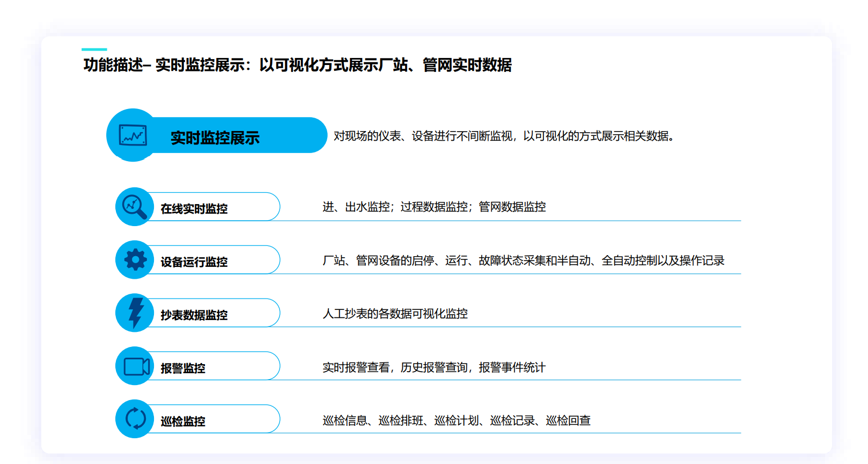Viewport: 868px width, 464px height.
Task: Open the 报警监控 label
Action: (183, 368)
